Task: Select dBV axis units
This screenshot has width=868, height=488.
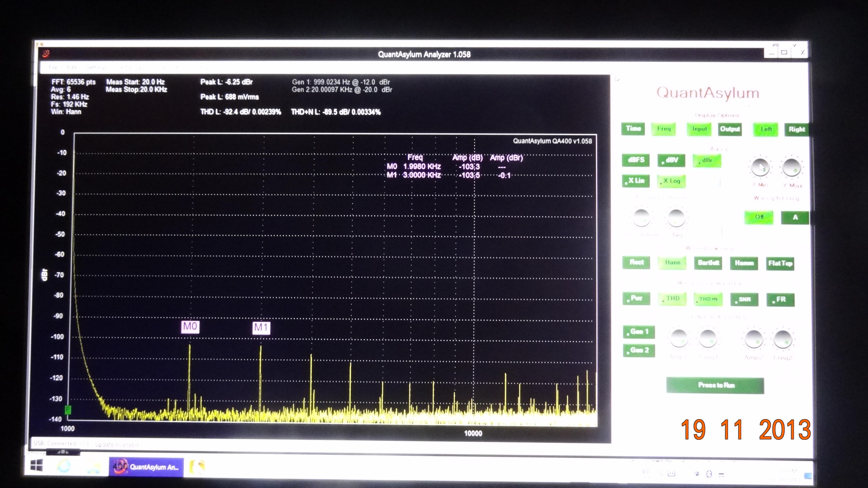Action: pos(671,160)
